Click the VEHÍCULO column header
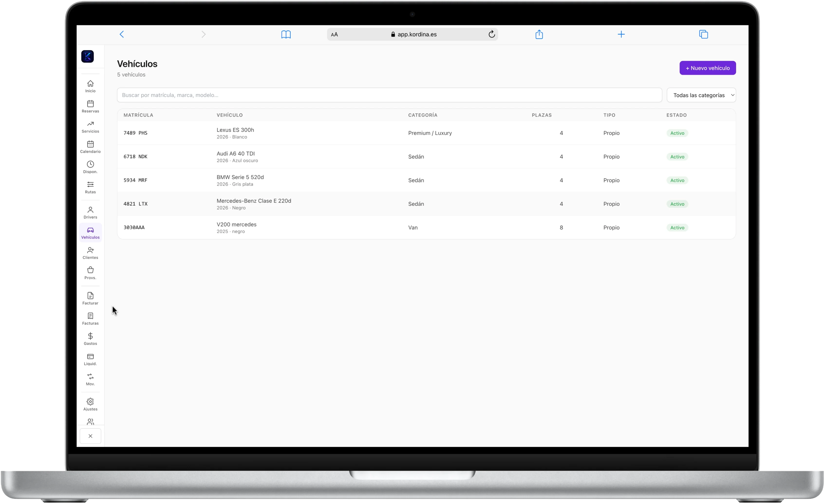 (x=230, y=115)
